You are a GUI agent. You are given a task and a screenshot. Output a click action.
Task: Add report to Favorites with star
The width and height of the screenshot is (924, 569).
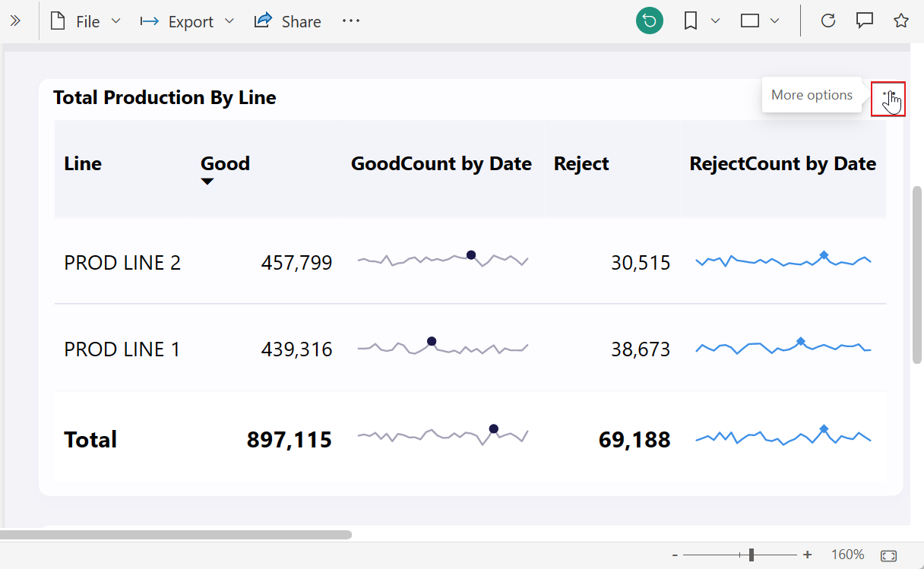click(901, 21)
